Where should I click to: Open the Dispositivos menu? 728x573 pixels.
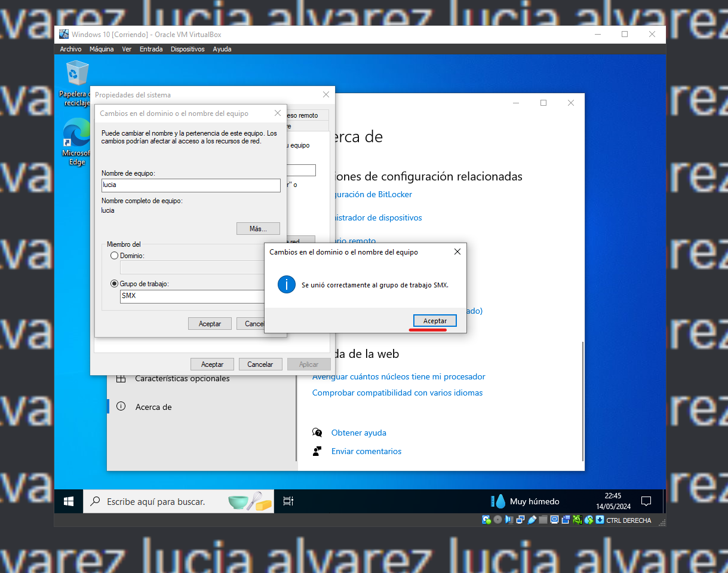(x=188, y=49)
